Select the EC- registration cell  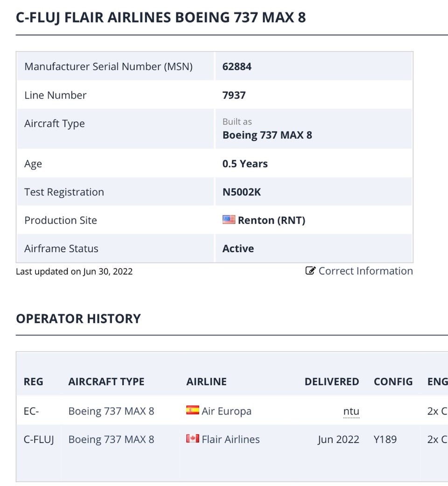(x=31, y=411)
